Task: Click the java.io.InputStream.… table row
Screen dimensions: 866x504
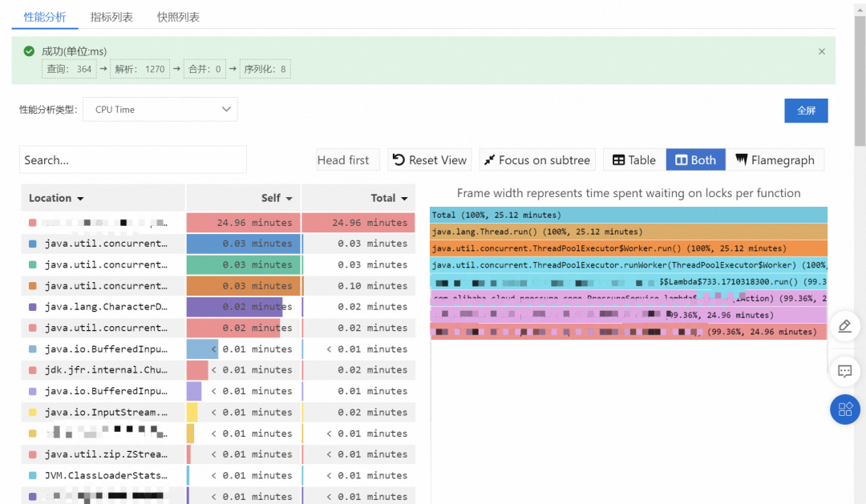Action: (218, 413)
